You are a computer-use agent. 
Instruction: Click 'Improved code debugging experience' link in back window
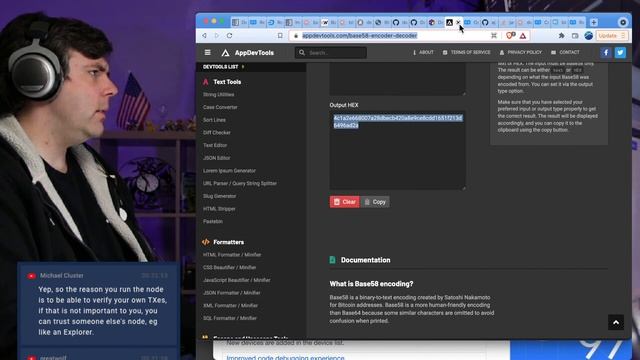point(285,358)
